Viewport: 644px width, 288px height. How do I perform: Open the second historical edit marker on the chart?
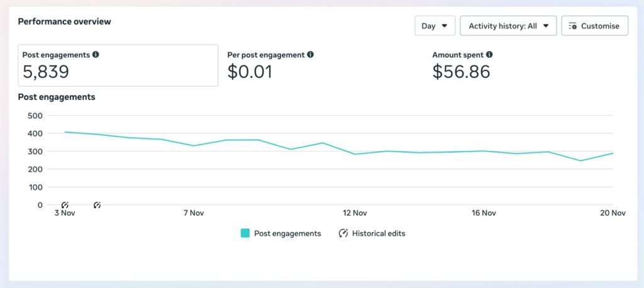(x=97, y=205)
